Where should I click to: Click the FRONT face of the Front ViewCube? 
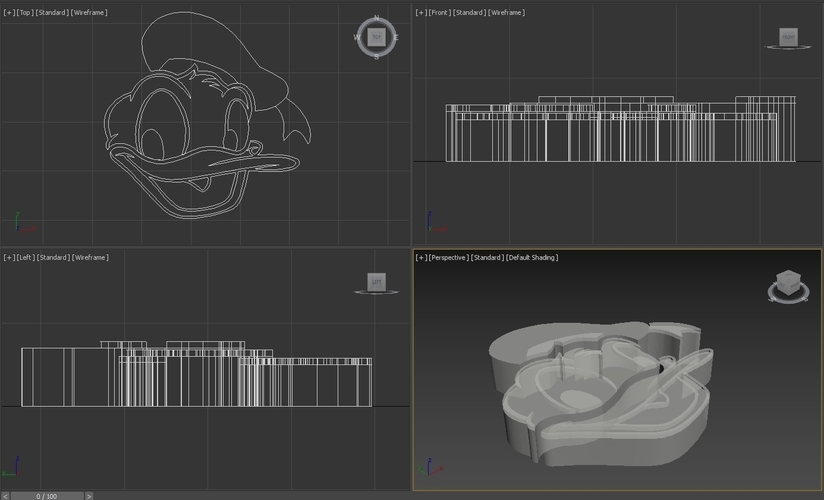tap(788, 37)
